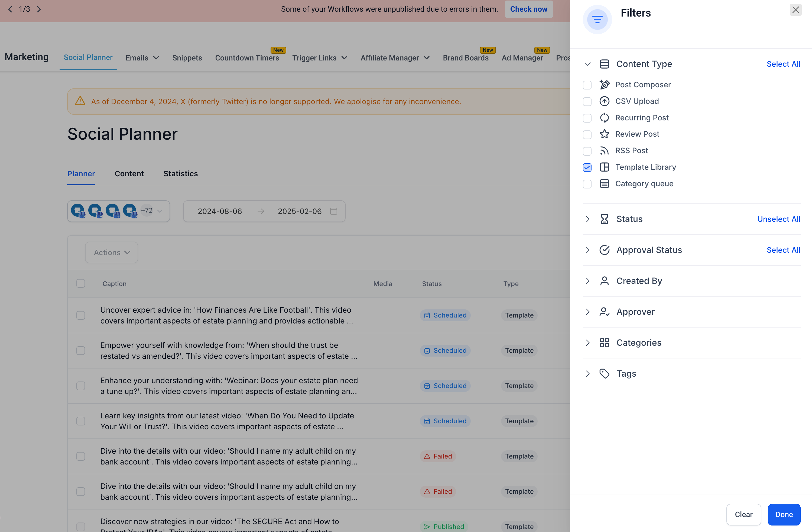Click the blue filter icon beside Filters
The image size is (812, 532).
597,20
